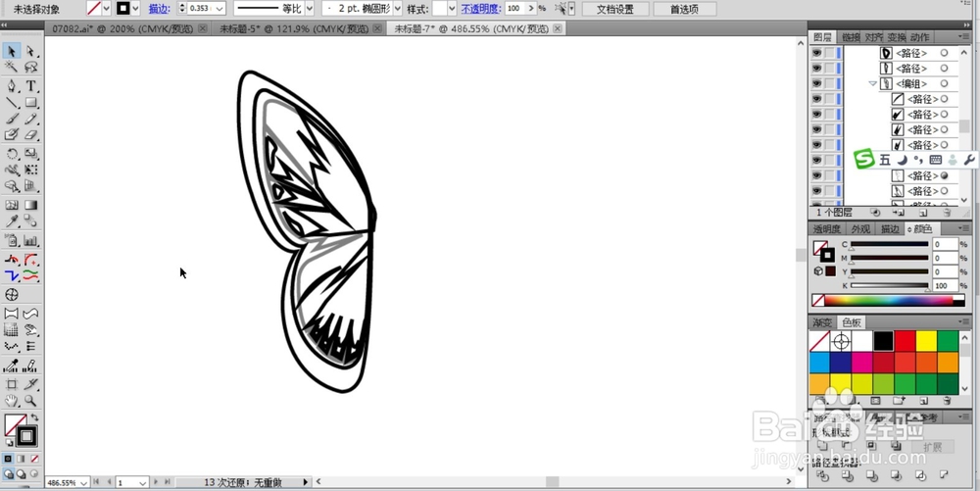Open the 样式 style swatch dropdown
Image resolution: width=980 pixels, height=491 pixels.
click(452, 9)
